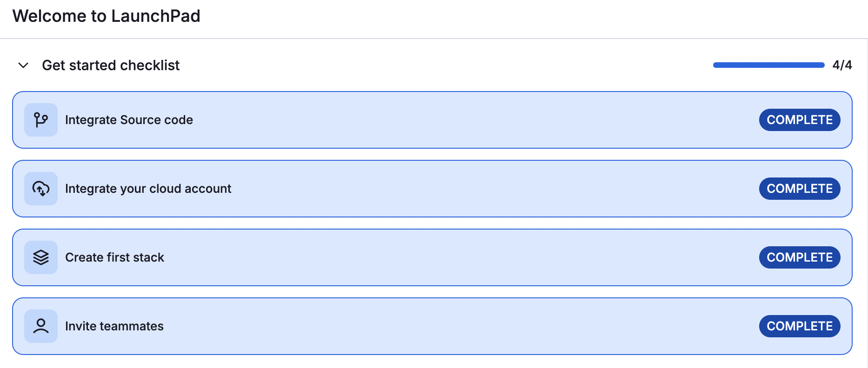Click empty space in Create first stack card

coord(465,257)
